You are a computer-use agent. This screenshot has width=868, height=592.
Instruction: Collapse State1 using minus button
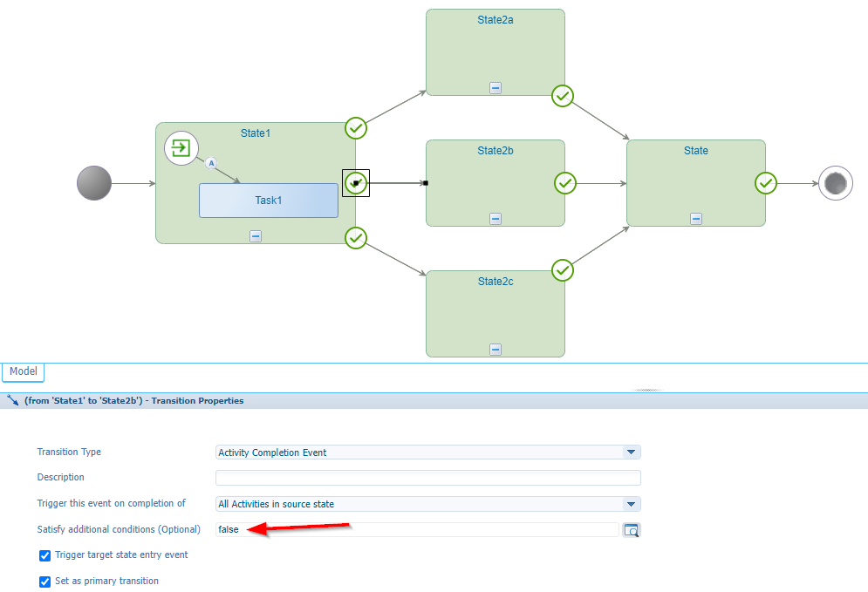tap(256, 236)
